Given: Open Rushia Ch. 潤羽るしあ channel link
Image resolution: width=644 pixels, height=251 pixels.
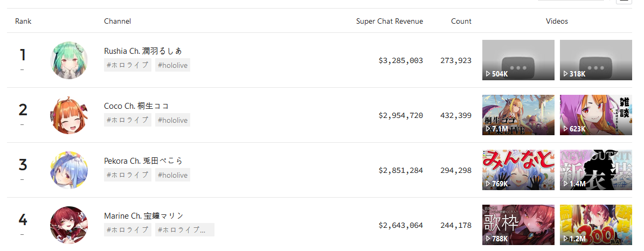Looking at the screenshot, I should (143, 51).
